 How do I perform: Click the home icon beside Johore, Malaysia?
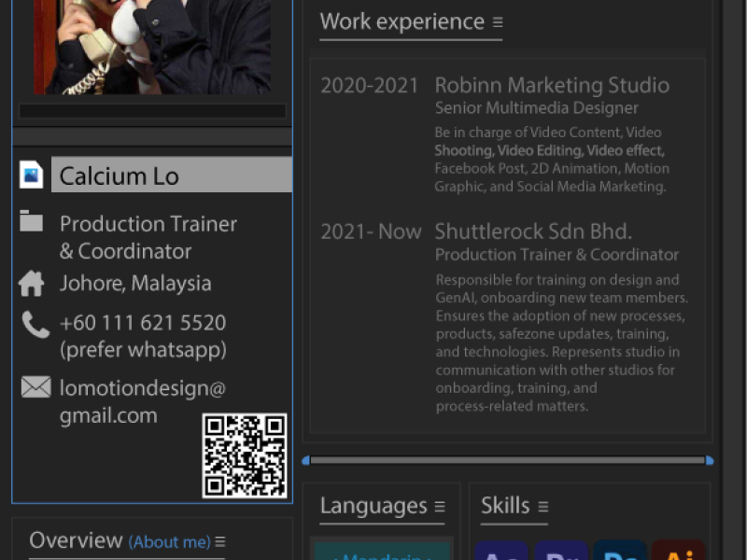pos(32,283)
